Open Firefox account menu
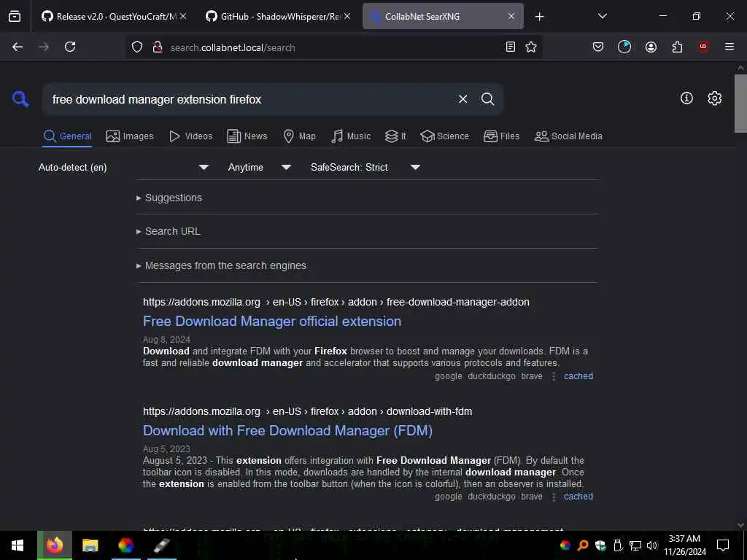 coord(651,47)
